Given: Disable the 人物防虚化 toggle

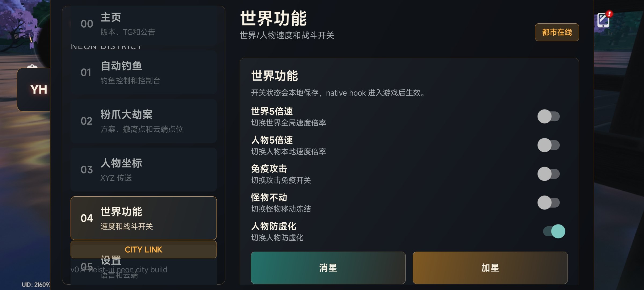Looking at the screenshot, I should 554,231.
